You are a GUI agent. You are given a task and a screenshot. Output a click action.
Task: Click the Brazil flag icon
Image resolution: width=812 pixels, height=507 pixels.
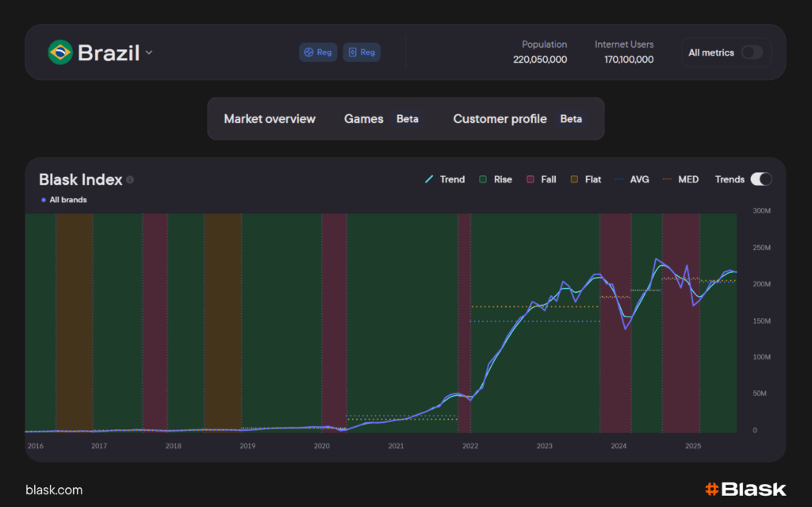[x=59, y=52]
